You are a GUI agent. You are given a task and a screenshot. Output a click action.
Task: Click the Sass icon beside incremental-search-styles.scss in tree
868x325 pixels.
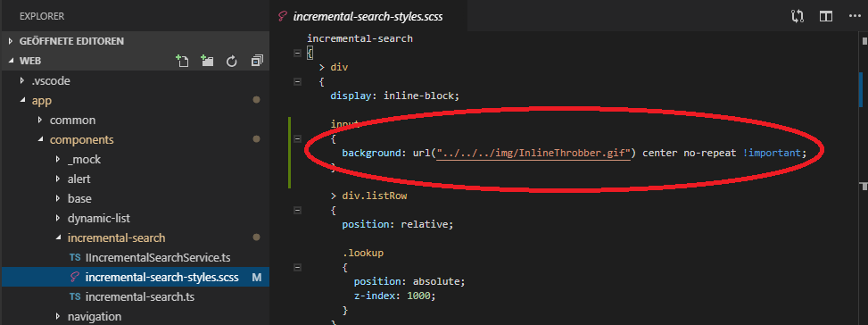[x=75, y=278]
